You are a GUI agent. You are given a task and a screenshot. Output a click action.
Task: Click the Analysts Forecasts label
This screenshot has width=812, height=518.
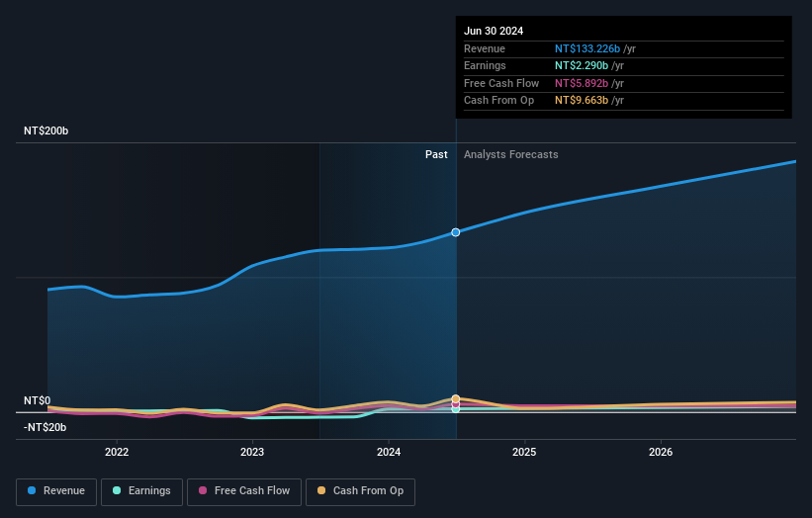click(511, 154)
